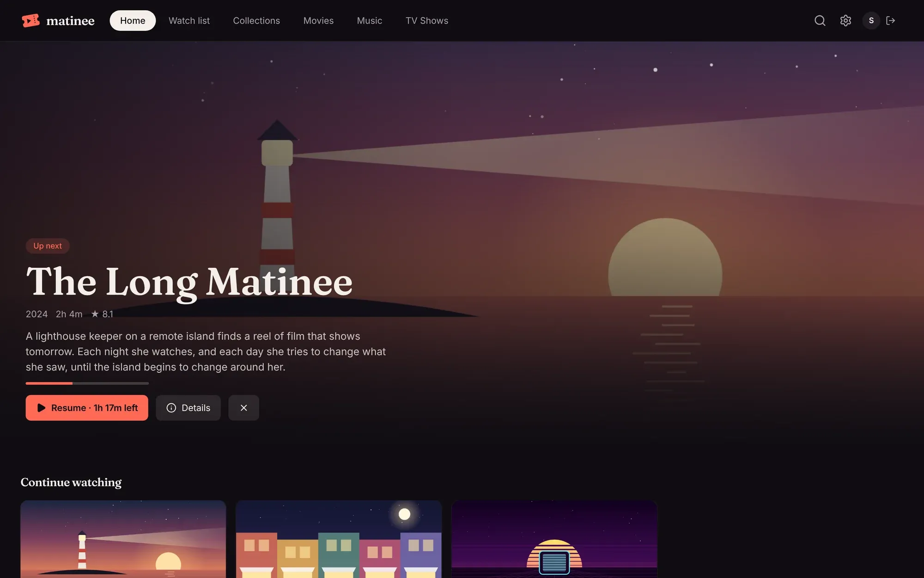
Task: Select the Home tab
Action: pyautogui.click(x=133, y=20)
